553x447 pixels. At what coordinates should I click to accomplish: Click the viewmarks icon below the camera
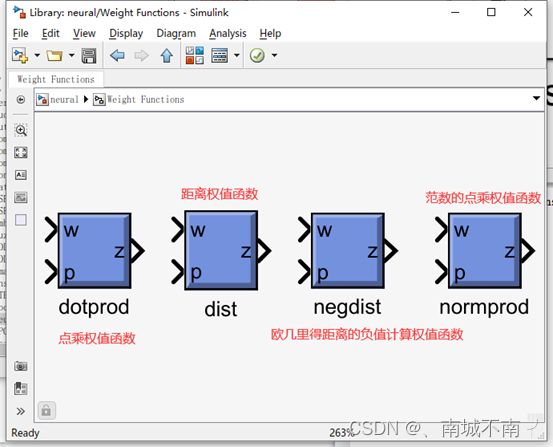point(21,388)
